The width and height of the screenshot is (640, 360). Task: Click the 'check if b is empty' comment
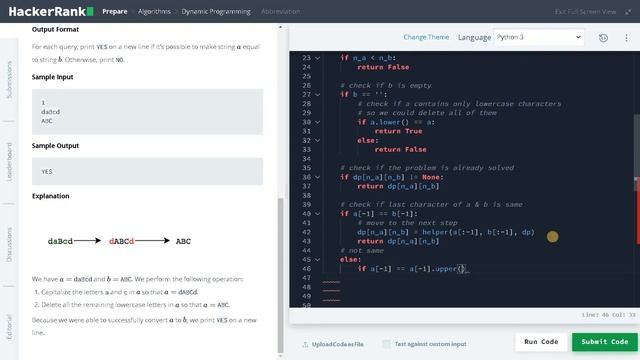coord(386,85)
